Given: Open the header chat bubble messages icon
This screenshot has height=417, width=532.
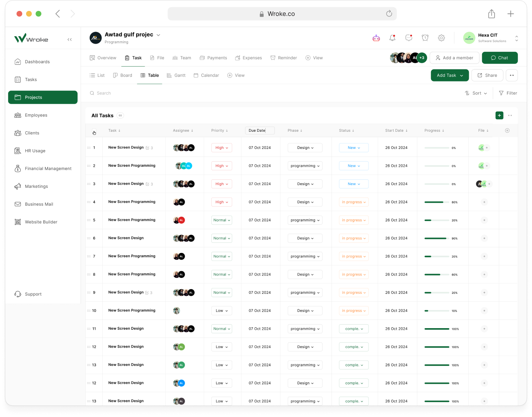Looking at the screenshot, I should [409, 38].
